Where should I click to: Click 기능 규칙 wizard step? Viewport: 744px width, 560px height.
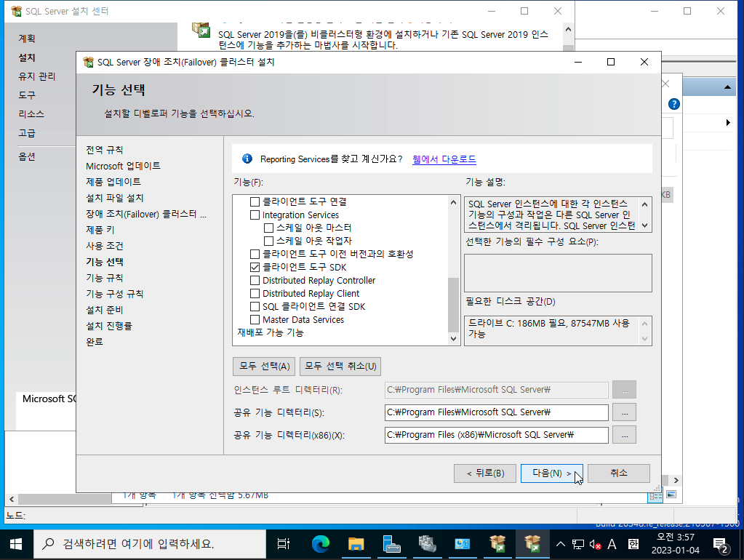pyautogui.click(x=105, y=278)
